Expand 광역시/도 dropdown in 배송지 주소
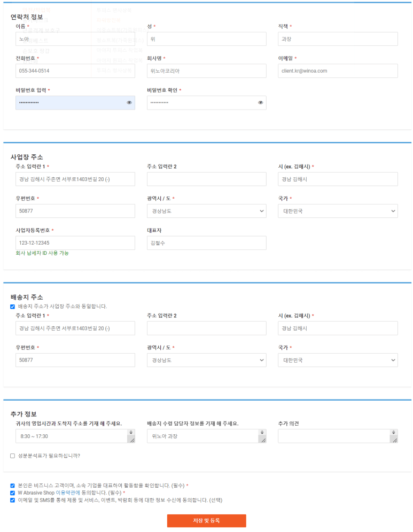Viewport: 413px width, 532px height. tap(206, 360)
